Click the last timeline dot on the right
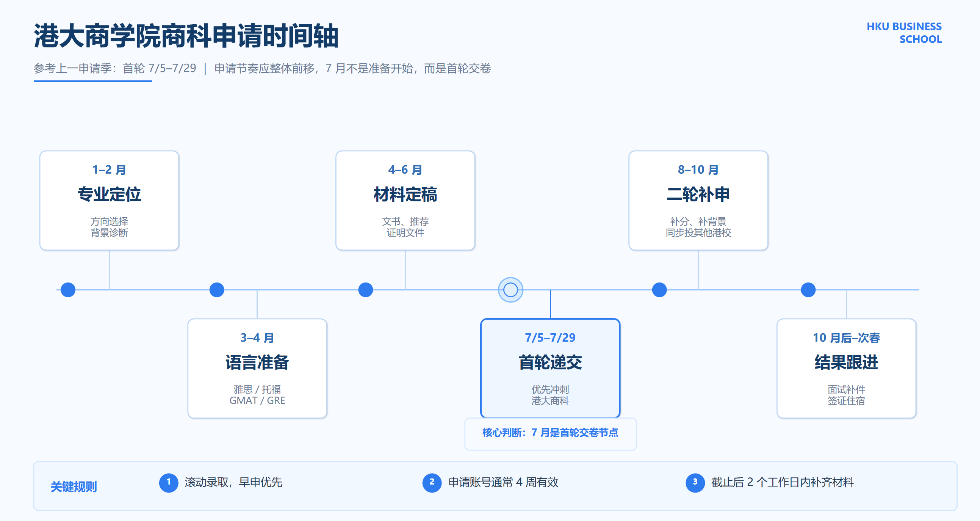The height and width of the screenshot is (521, 980). point(808,290)
